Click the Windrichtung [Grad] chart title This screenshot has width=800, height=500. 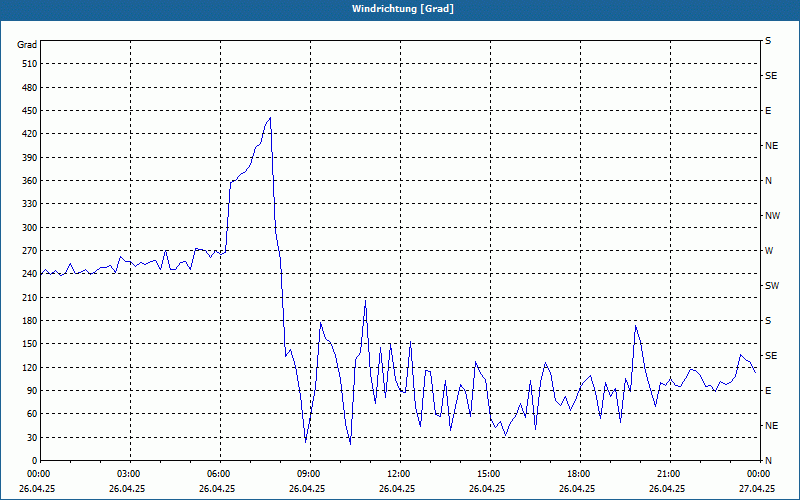click(403, 9)
